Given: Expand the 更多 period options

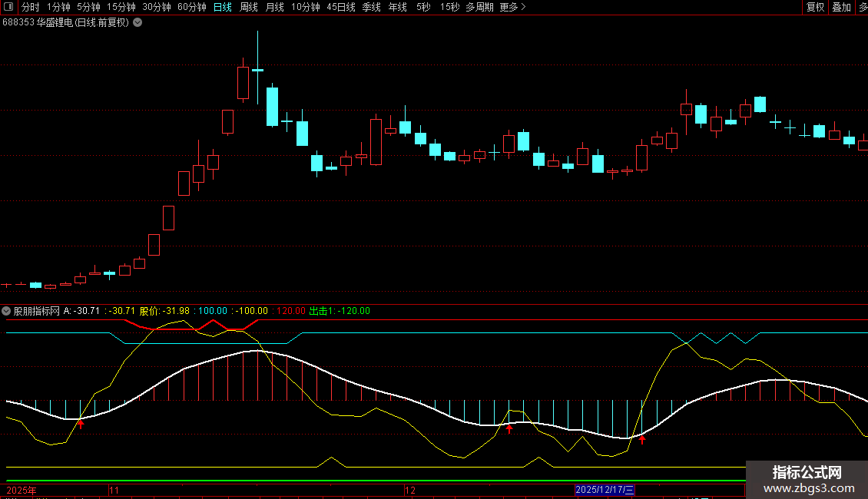Looking at the screenshot, I should [x=512, y=7].
